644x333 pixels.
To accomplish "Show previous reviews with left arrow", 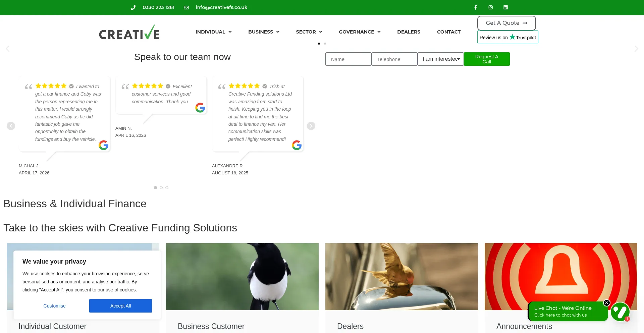I will (11, 126).
